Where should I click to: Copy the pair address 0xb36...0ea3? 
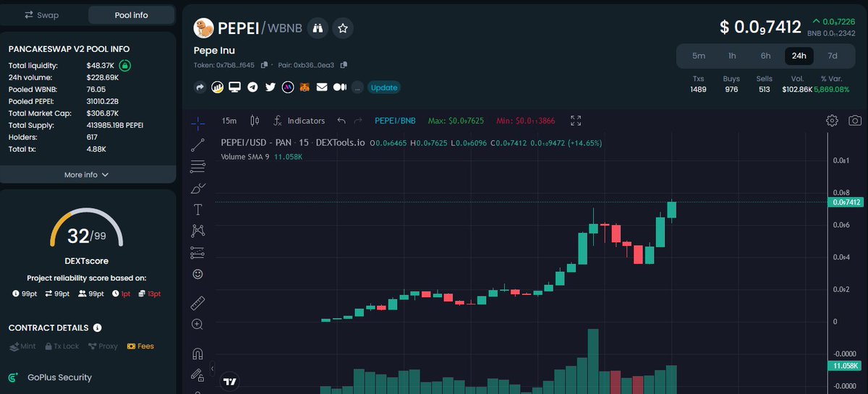point(344,65)
